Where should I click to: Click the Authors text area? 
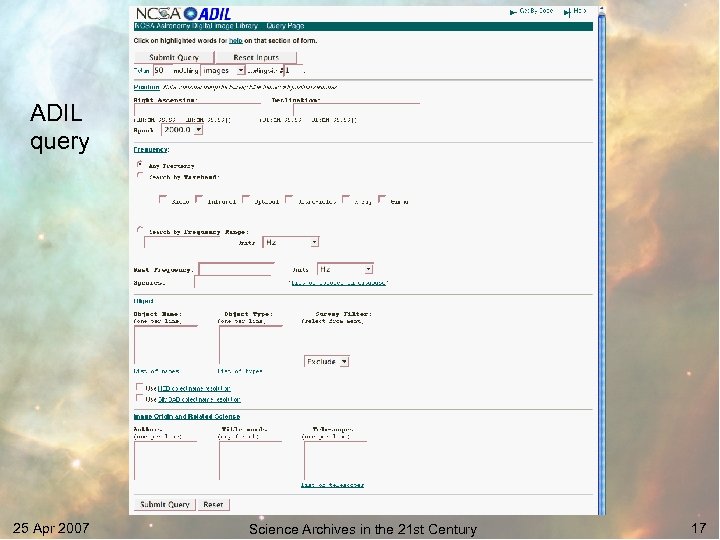[x=165, y=461]
